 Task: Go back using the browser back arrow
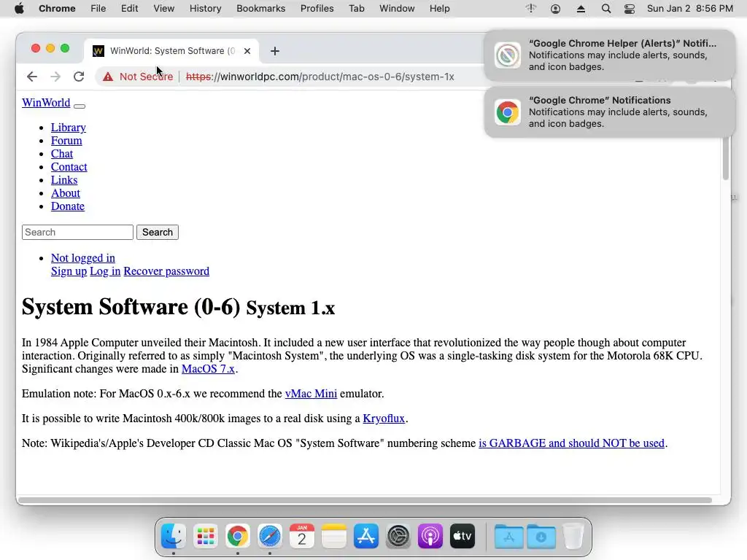[32, 77]
